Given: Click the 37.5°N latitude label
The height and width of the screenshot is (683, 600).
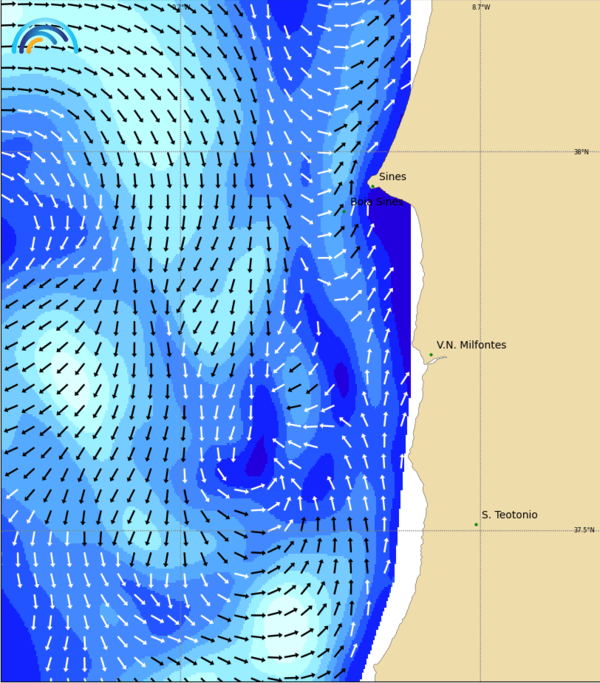Looking at the screenshot, I should click(583, 530).
